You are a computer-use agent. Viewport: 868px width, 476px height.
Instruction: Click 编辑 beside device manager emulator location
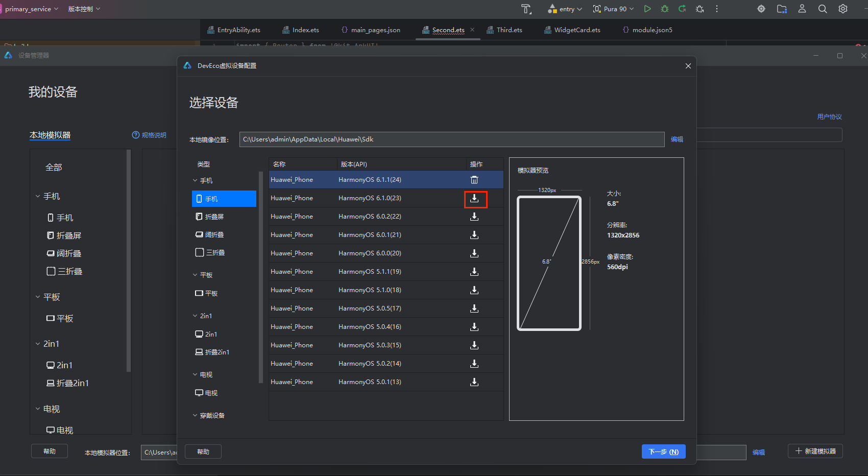pos(759,453)
